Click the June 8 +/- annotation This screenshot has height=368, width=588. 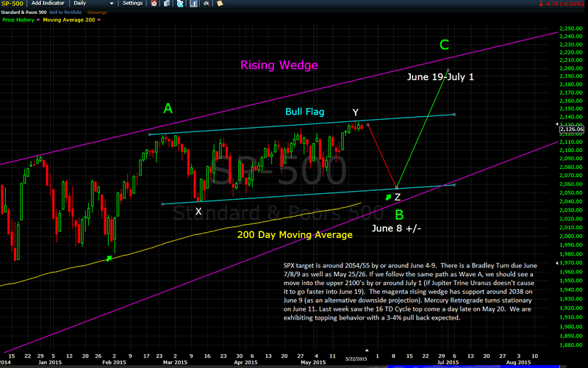coord(396,228)
